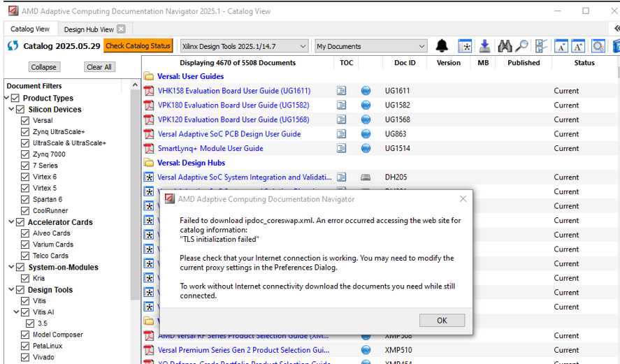Click the notification bell icon

click(x=442, y=46)
